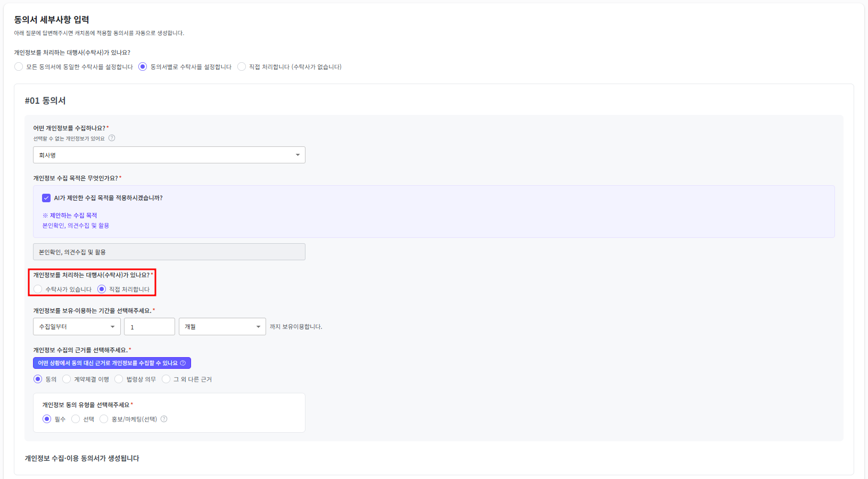Select '법령상 의무' radio option
868x479 pixels.
point(119,379)
